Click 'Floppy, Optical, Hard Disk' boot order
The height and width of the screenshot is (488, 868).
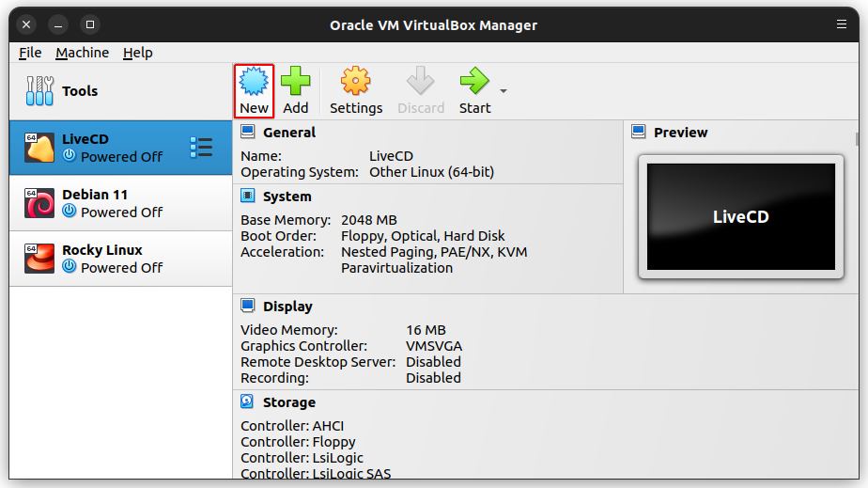[x=423, y=236]
